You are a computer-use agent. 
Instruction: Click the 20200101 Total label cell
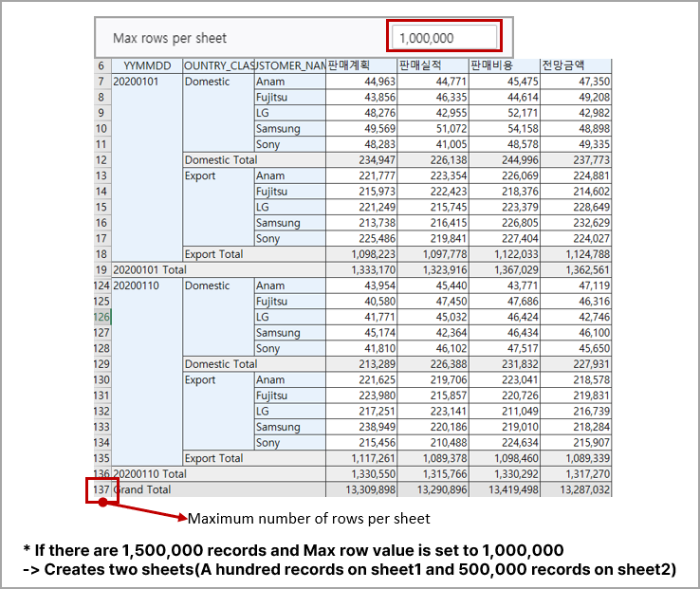click(218, 269)
